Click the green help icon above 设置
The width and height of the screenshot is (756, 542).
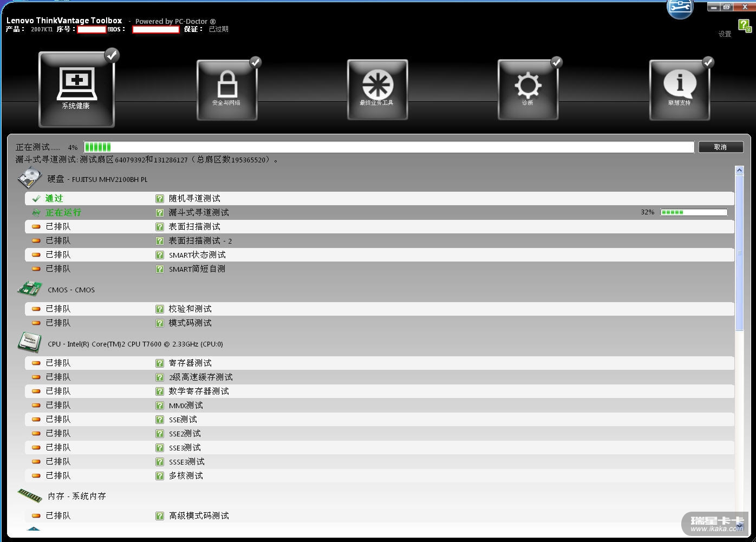pyautogui.click(x=744, y=25)
